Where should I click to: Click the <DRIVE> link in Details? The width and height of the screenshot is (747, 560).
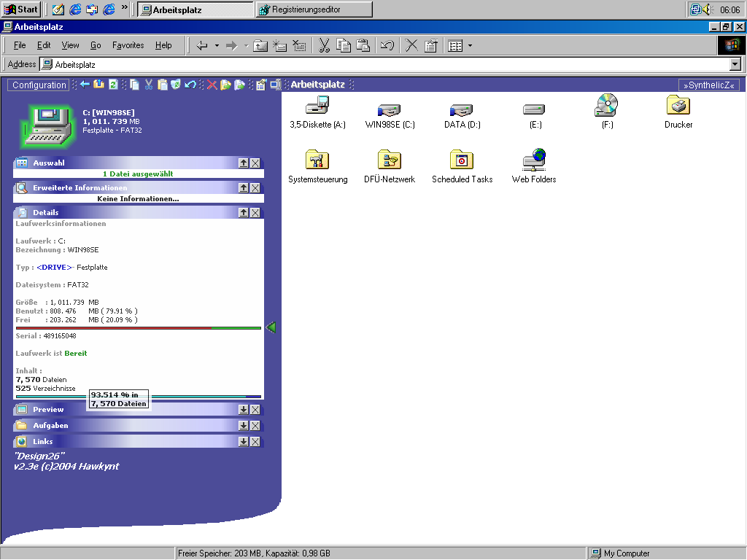tap(54, 267)
